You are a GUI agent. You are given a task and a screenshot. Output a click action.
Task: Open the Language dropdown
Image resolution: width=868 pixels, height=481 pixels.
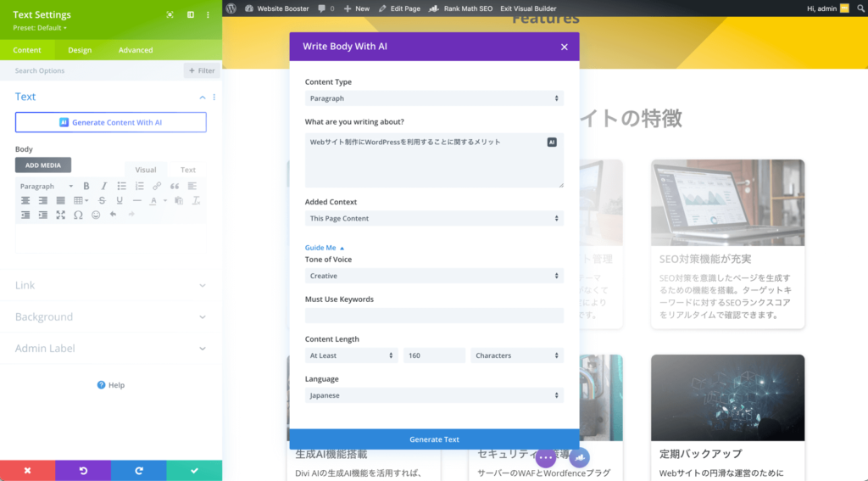coord(434,395)
